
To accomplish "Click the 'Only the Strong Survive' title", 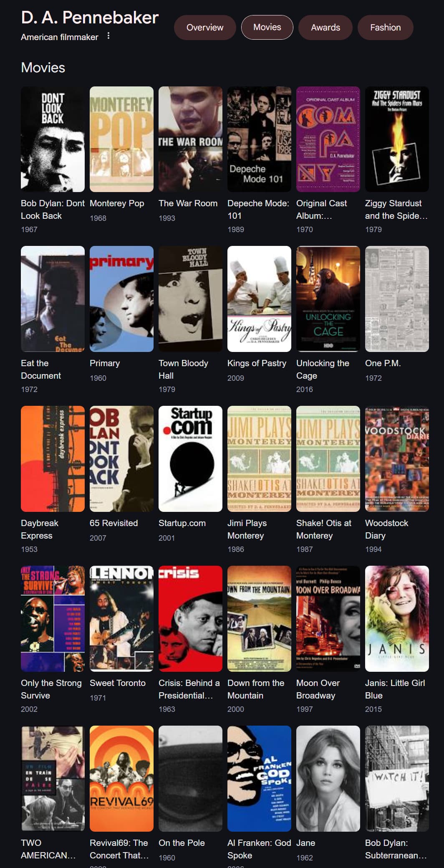I will pos(51,689).
